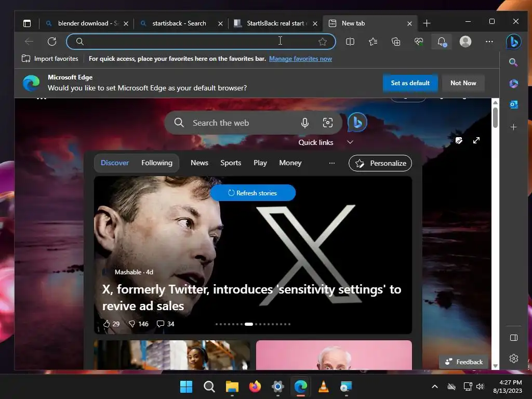The height and width of the screenshot is (399, 532).
Task: Click the page vertical scrollbar thumb
Action: coord(495,117)
